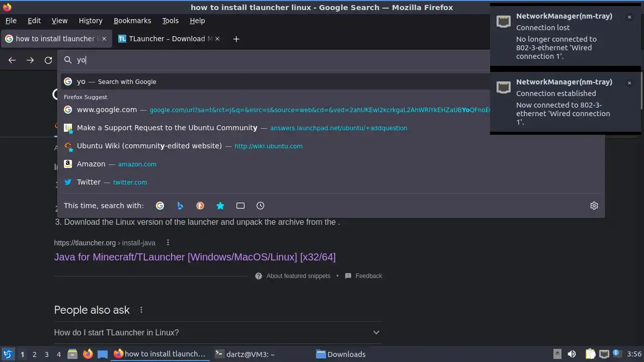Show desktop using the taskbar icon
644x362 pixels.
(103, 354)
